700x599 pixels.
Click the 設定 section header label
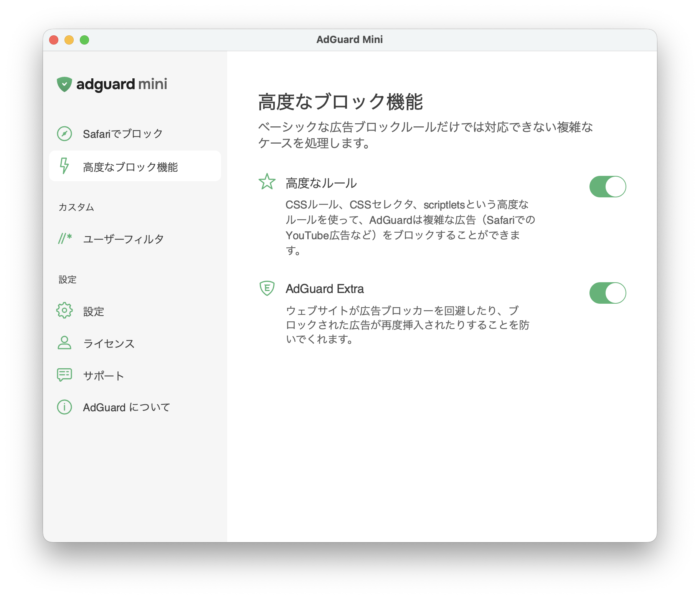[x=68, y=280]
